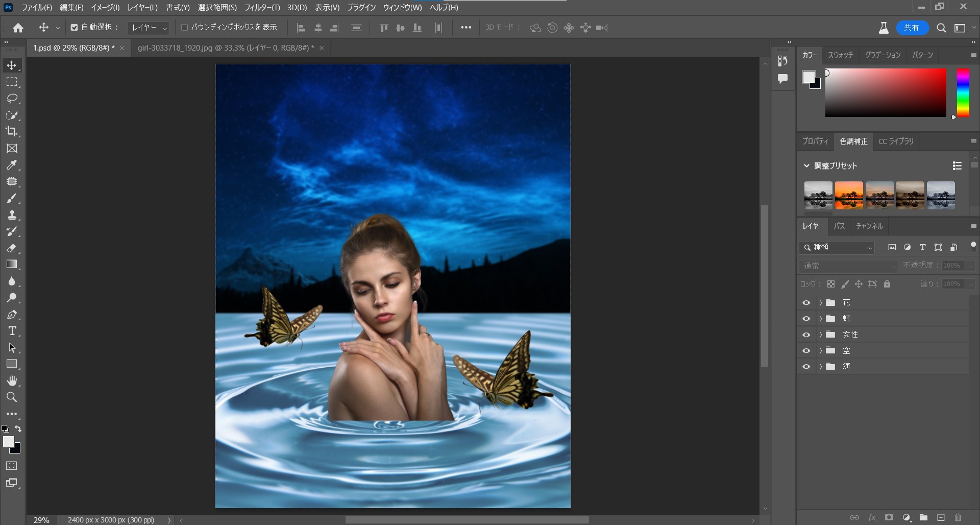Click the rainbow hue slider strip
The height and width of the screenshot is (525, 980).
click(963, 92)
